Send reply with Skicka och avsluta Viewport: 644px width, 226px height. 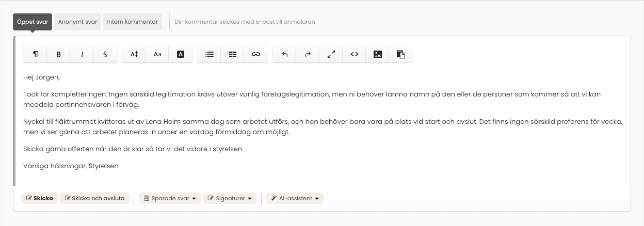94,198
